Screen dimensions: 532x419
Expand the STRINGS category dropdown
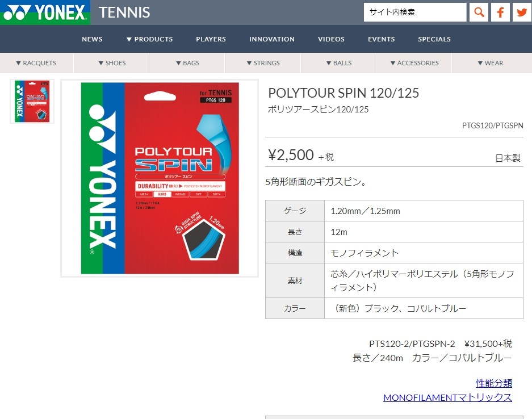click(x=263, y=63)
